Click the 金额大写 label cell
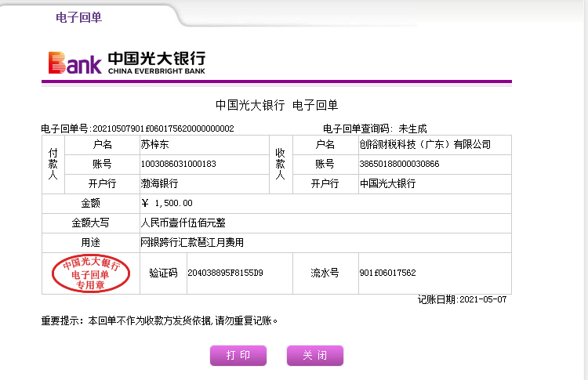588x380 pixels. [x=91, y=223]
